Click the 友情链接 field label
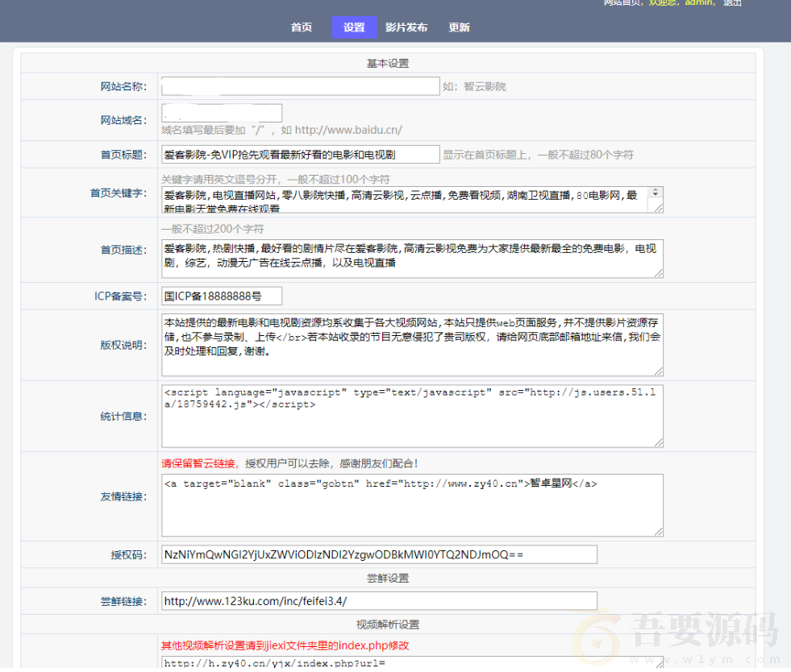 click(123, 497)
